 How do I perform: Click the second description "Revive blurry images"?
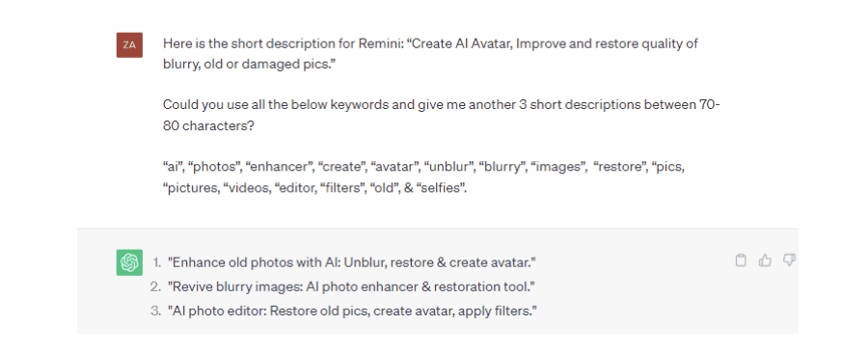click(351, 286)
